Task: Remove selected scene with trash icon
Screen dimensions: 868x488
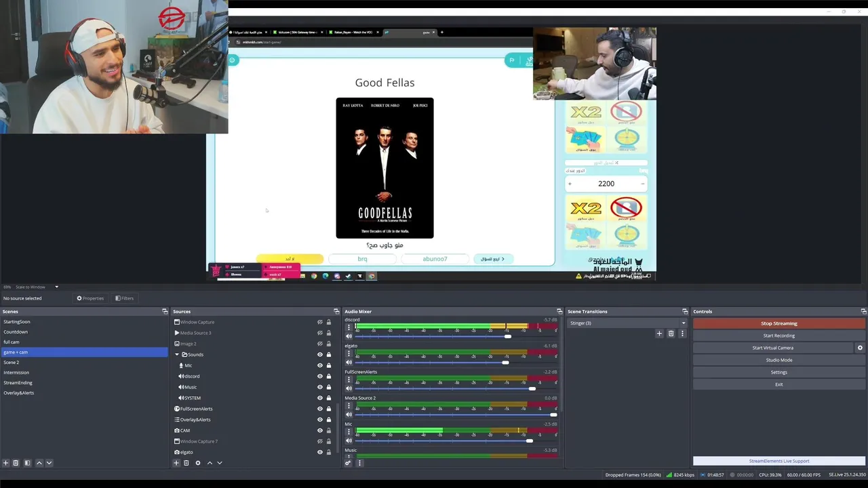Action: pyautogui.click(x=16, y=463)
